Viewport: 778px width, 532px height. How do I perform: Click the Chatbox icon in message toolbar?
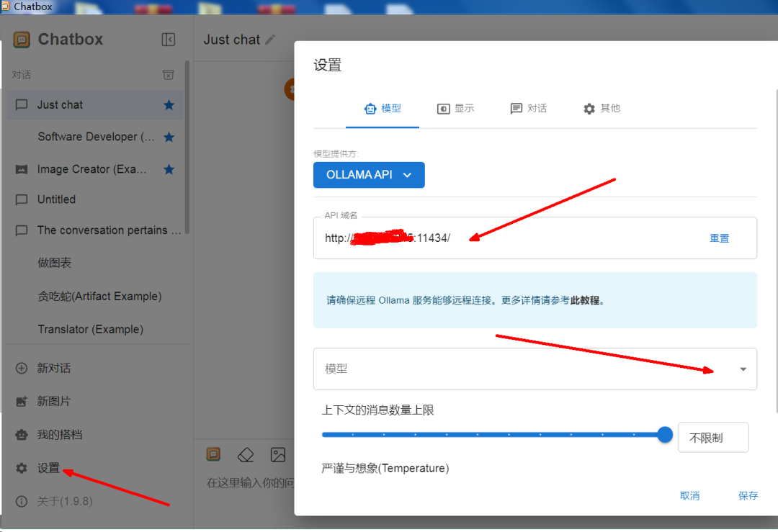(x=213, y=454)
